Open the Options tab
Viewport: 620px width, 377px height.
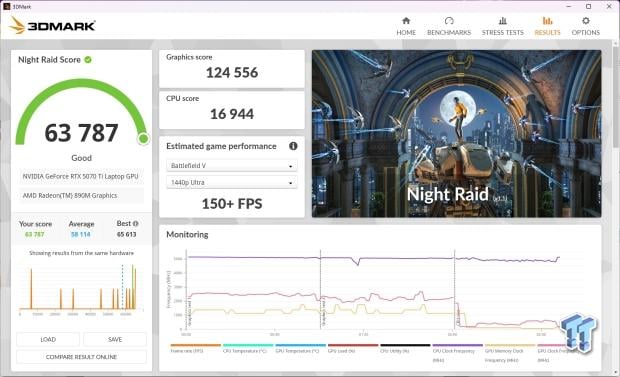point(586,27)
